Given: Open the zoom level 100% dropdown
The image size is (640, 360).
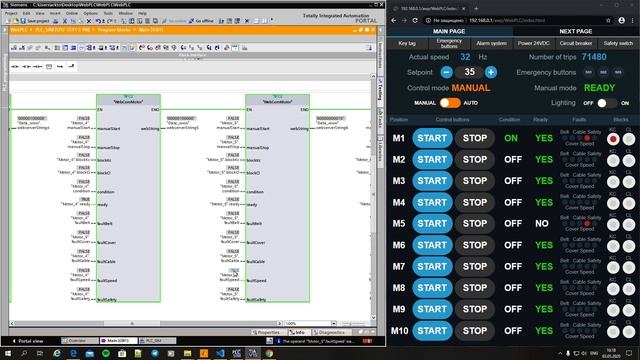Looking at the screenshot, I should pyautogui.click(x=333, y=323).
